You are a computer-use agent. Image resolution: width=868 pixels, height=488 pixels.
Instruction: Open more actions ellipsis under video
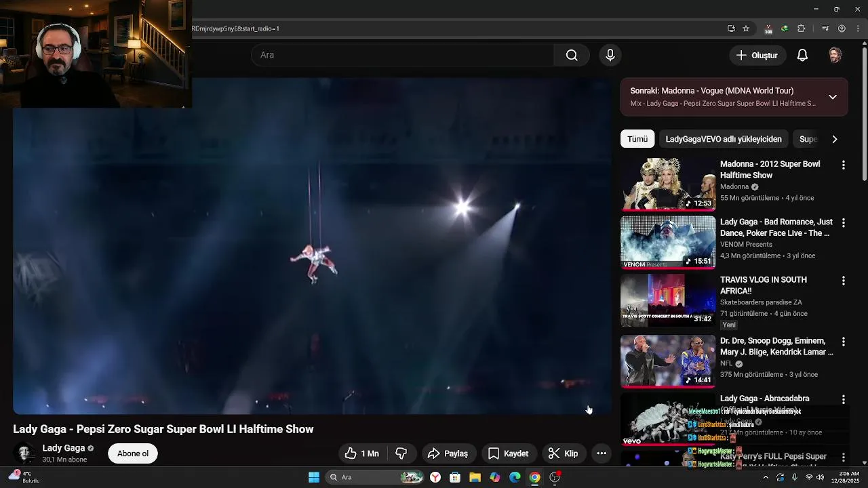(x=601, y=453)
